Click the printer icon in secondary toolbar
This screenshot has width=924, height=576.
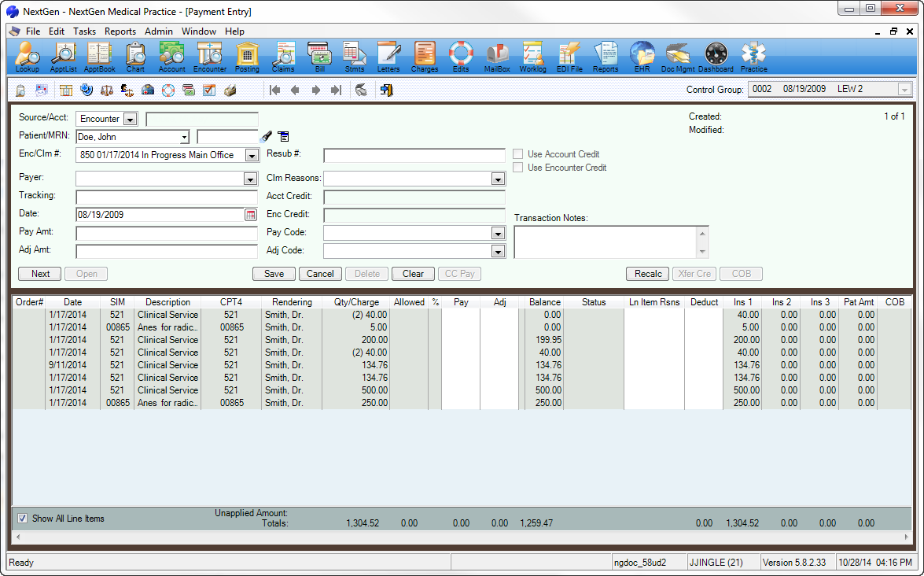230,90
